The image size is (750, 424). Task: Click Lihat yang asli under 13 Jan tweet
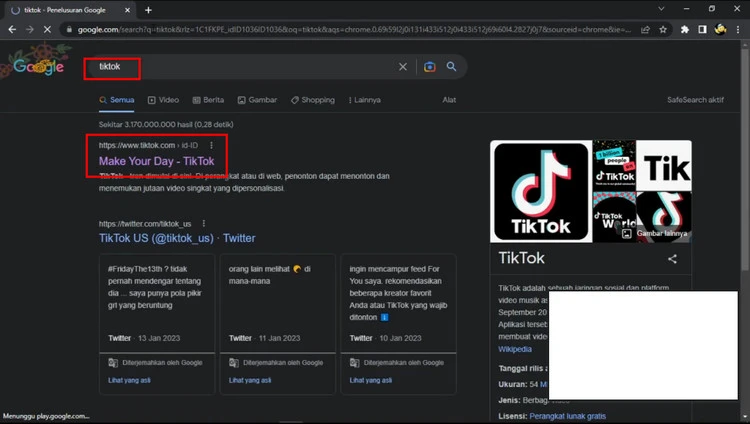pos(129,380)
